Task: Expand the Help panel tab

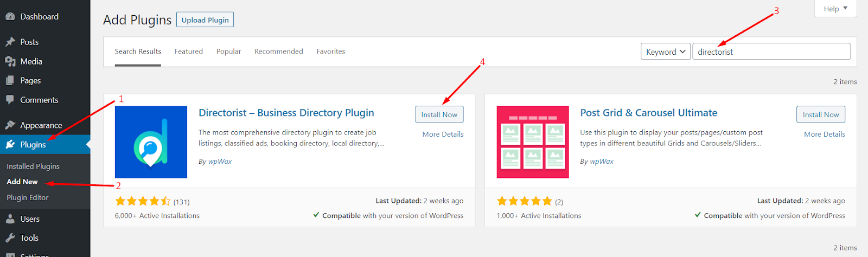Action: click(x=835, y=9)
